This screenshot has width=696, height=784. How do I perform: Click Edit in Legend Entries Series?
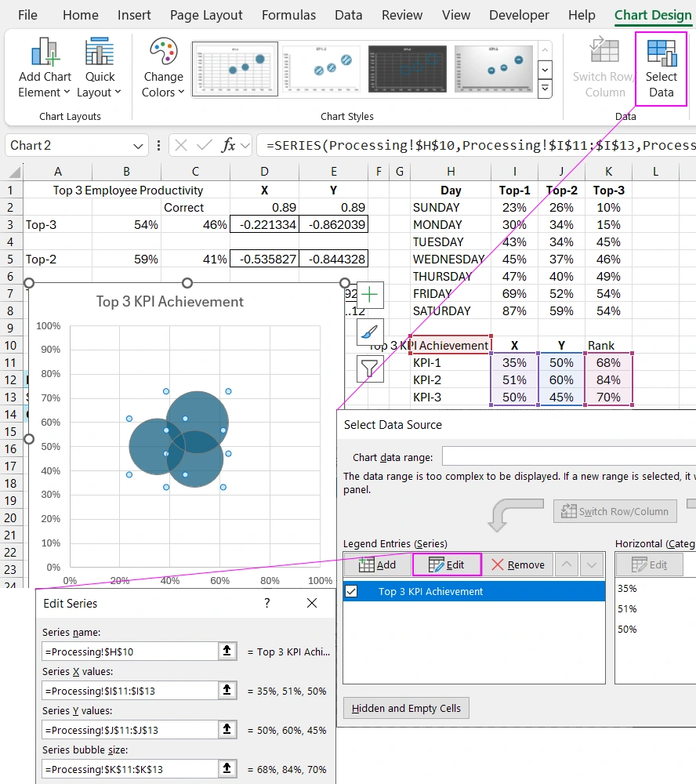click(446, 564)
